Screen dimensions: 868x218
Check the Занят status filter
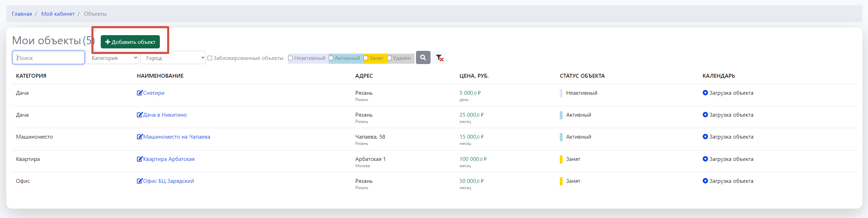pos(366,58)
